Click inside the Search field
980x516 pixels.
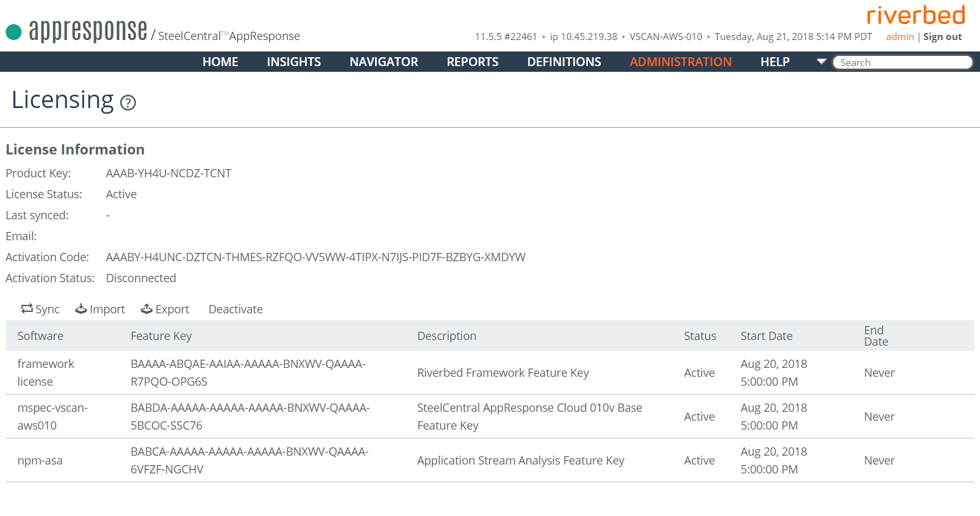902,62
